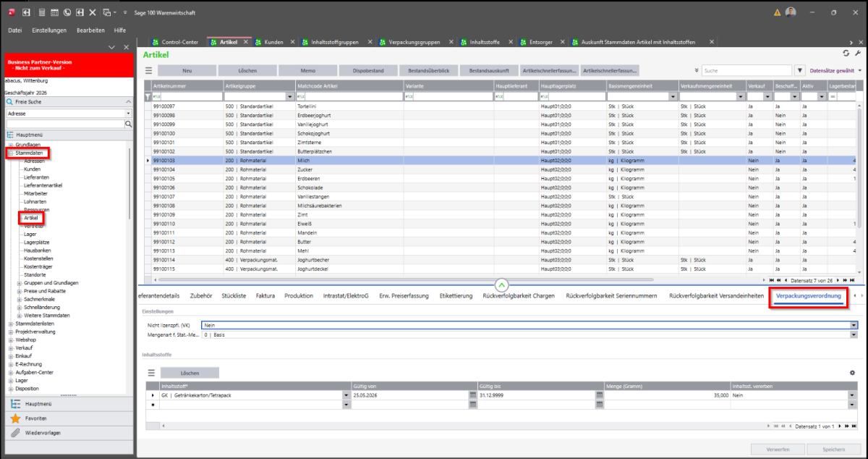Click the Bestandsauskunft button
The image size is (868, 459).
(x=489, y=70)
